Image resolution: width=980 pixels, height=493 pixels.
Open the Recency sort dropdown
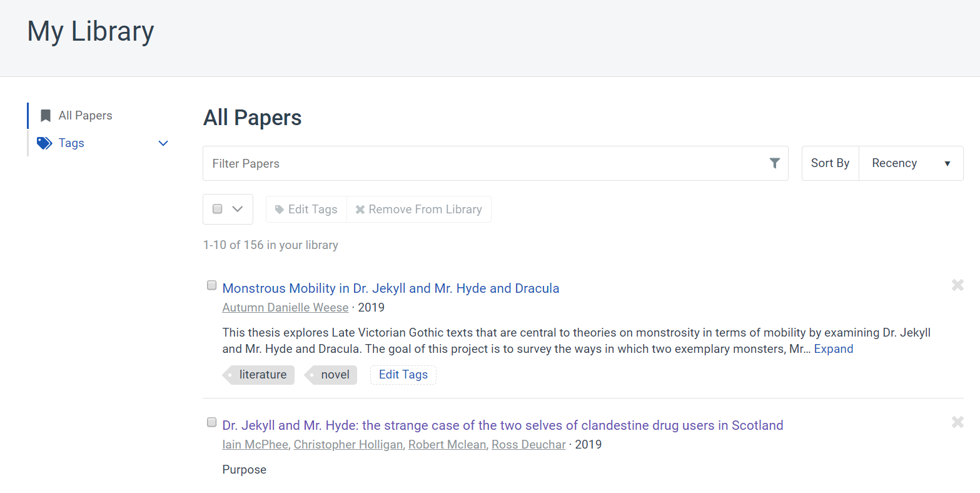coord(911,163)
